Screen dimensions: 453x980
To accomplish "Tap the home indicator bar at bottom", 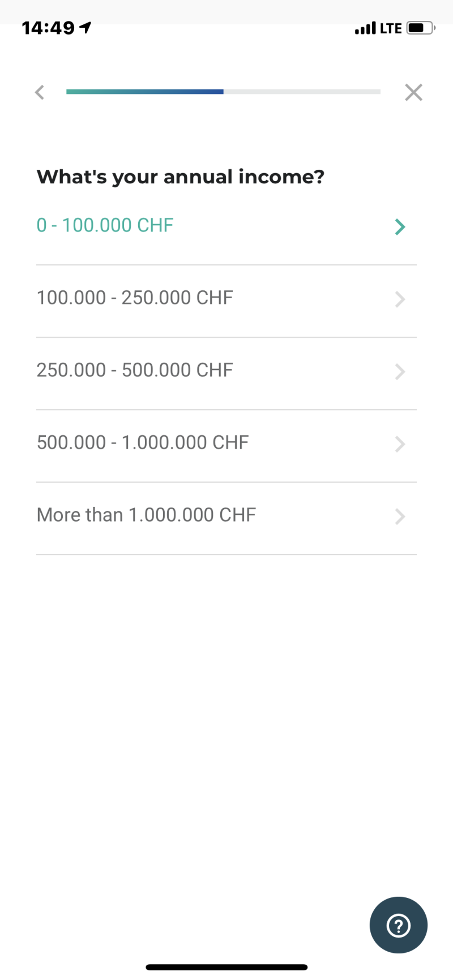I will [226, 967].
